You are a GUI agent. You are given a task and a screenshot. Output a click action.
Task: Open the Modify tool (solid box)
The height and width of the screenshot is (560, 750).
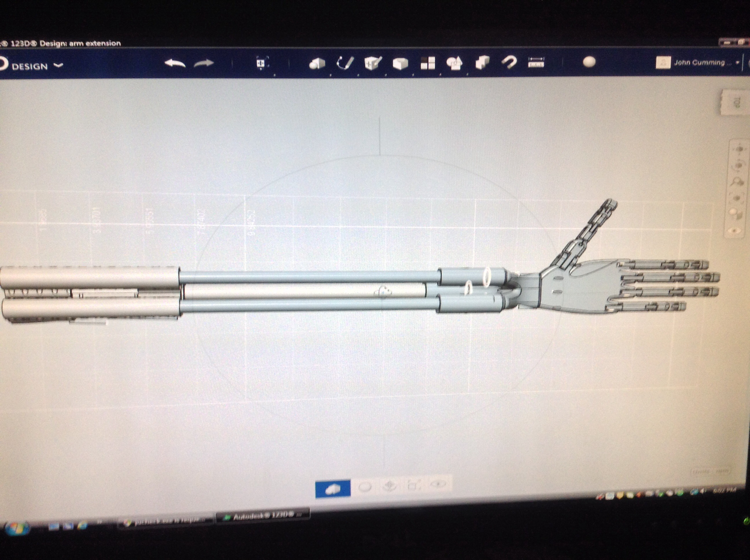pyautogui.click(x=400, y=64)
